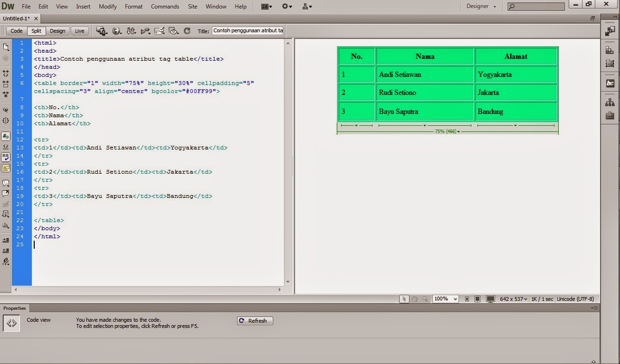The width and height of the screenshot is (620, 364).
Task: Click the Format Source Code icon
Action: pyautogui.click(x=6, y=261)
